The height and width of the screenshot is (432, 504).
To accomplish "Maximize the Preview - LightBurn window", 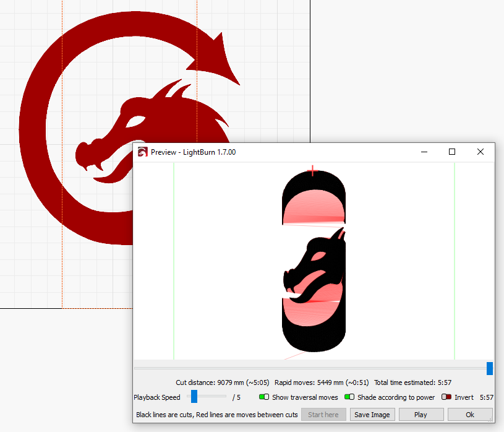I will (x=452, y=152).
